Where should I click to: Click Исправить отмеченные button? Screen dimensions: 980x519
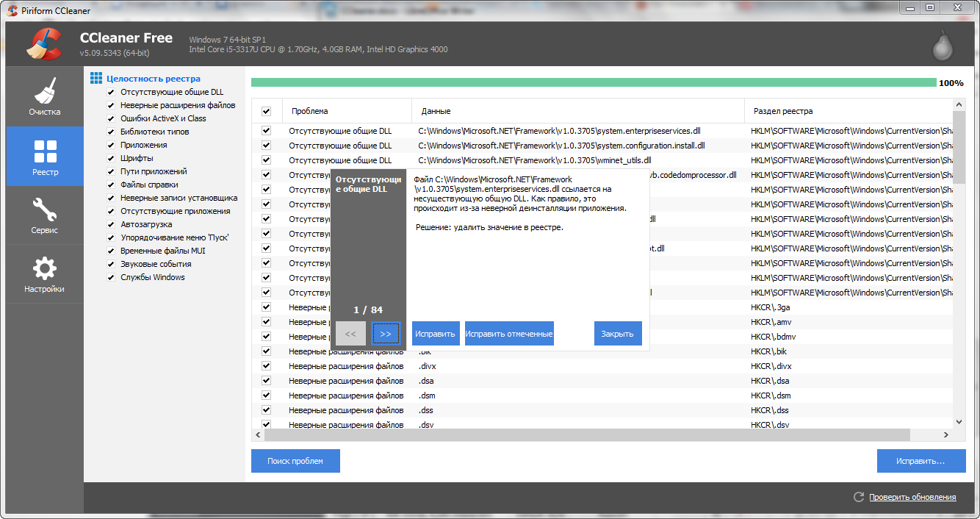pyautogui.click(x=509, y=334)
